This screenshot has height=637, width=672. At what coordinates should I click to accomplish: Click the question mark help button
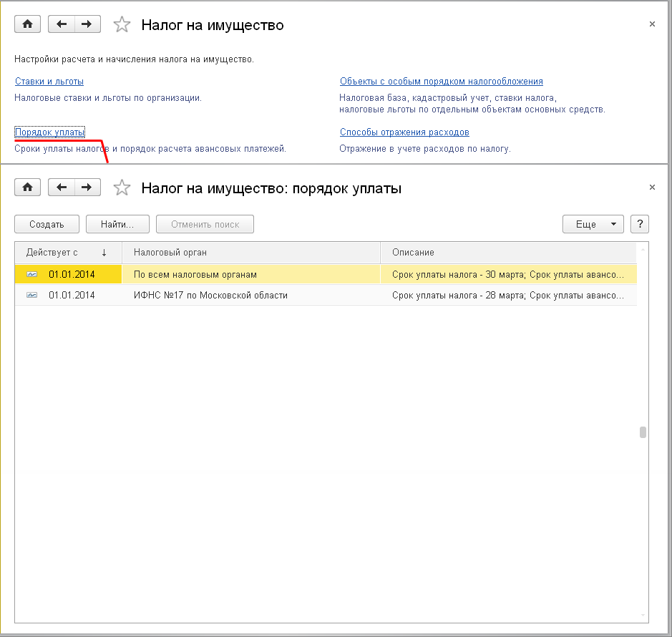[x=639, y=224]
